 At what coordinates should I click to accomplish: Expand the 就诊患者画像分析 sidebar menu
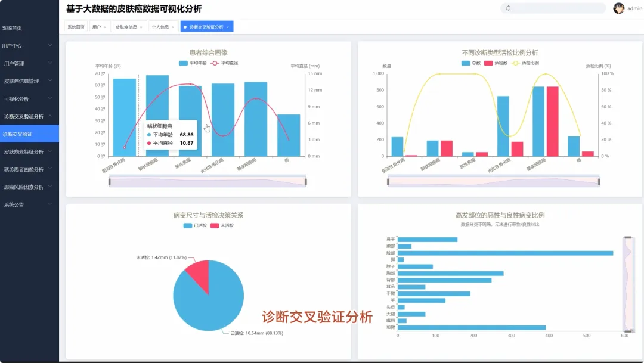tap(30, 169)
